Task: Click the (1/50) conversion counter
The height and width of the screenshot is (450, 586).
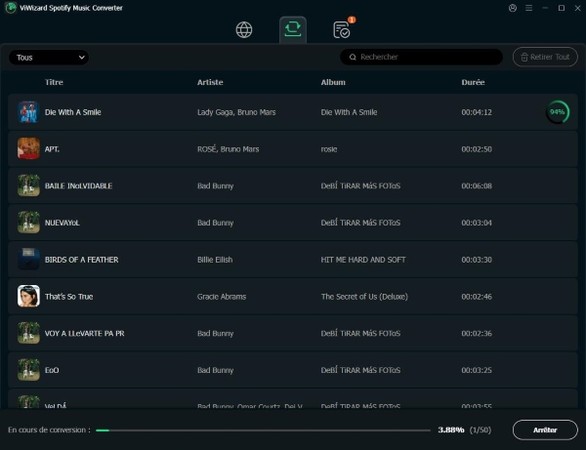Action: (480, 430)
